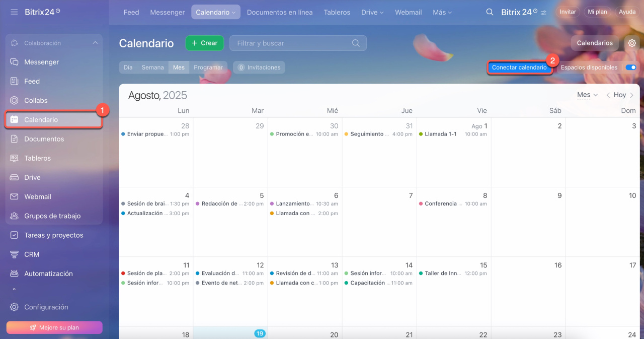Click the Conectar calendario button
The width and height of the screenshot is (644, 339).
point(519,67)
